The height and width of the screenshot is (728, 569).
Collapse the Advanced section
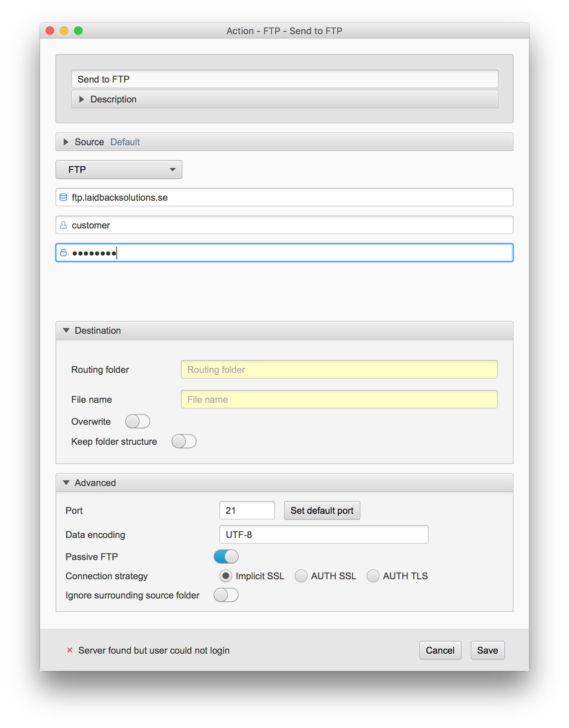pos(284,483)
